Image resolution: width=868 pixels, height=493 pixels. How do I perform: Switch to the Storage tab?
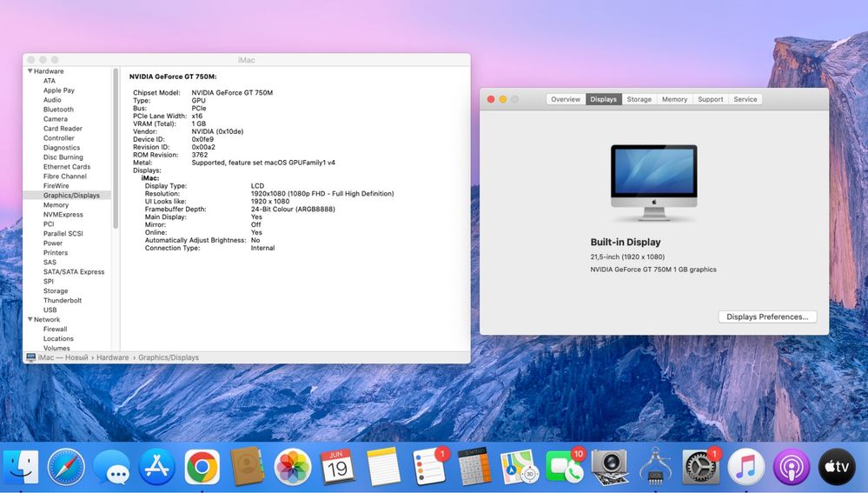click(x=639, y=99)
